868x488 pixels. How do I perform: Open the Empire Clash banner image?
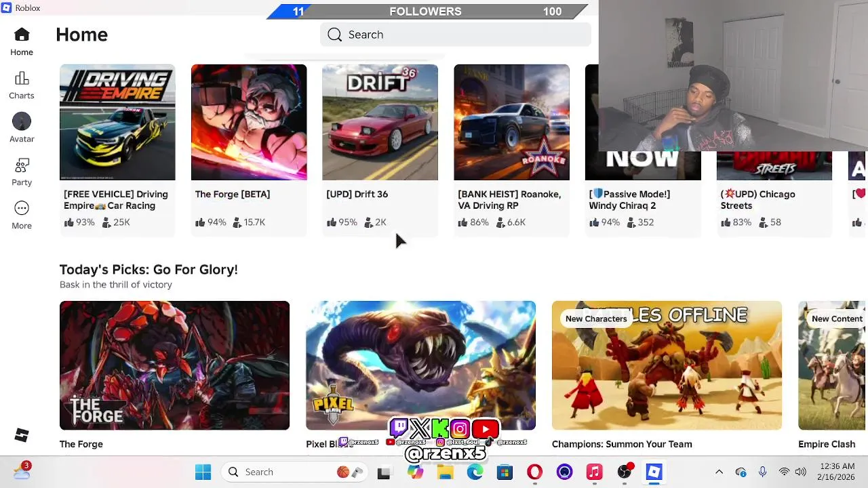[x=832, y=365]
